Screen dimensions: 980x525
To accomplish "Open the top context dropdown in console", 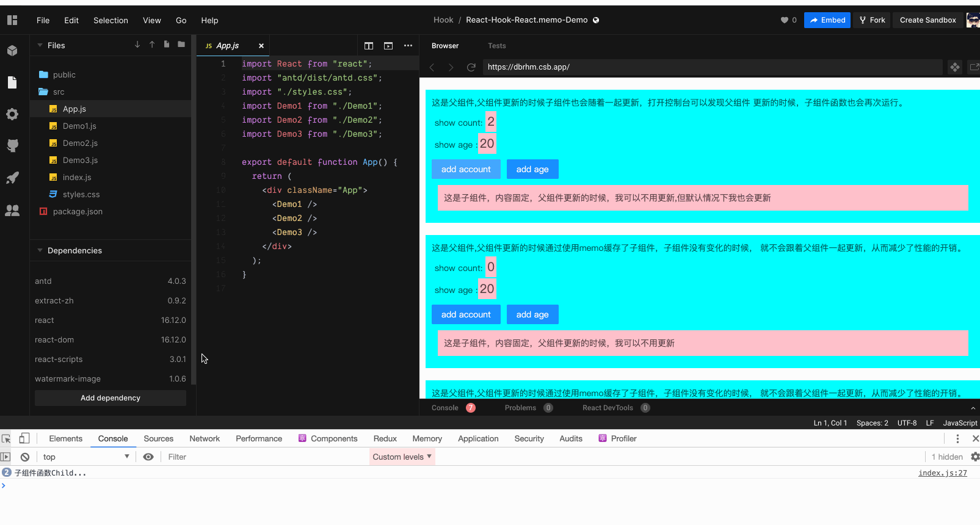I will tap(85, 457).
